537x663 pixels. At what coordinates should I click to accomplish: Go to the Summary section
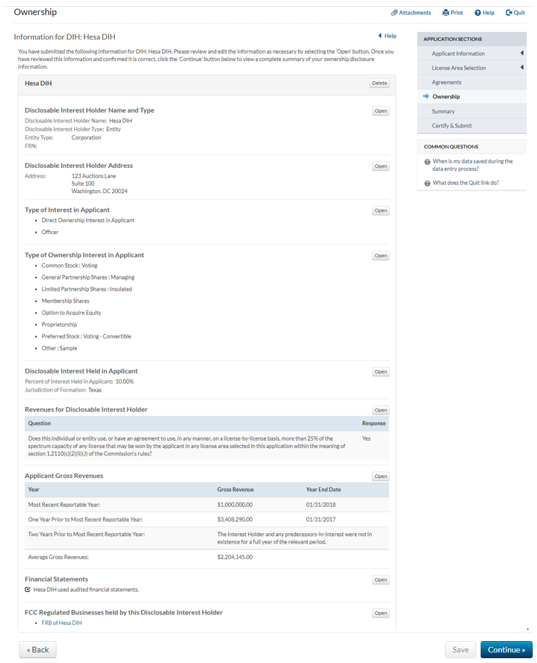pos(443,111)
